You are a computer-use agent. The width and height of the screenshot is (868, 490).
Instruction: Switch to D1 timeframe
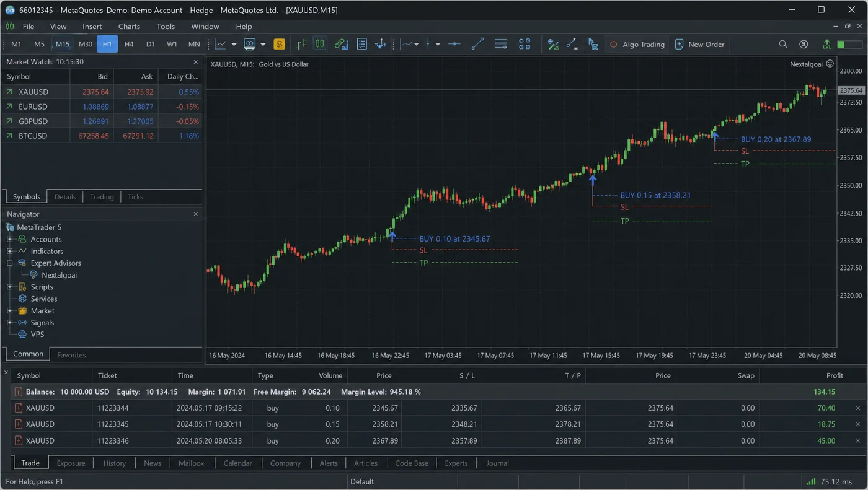[x=151, y=44]
